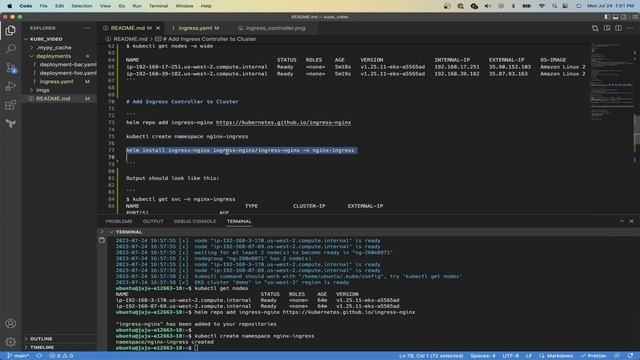Image resolution: width=640 pixels, height=360 pixels.
Task: Open deployment-foo.yaml file
Action: point(68,73)
